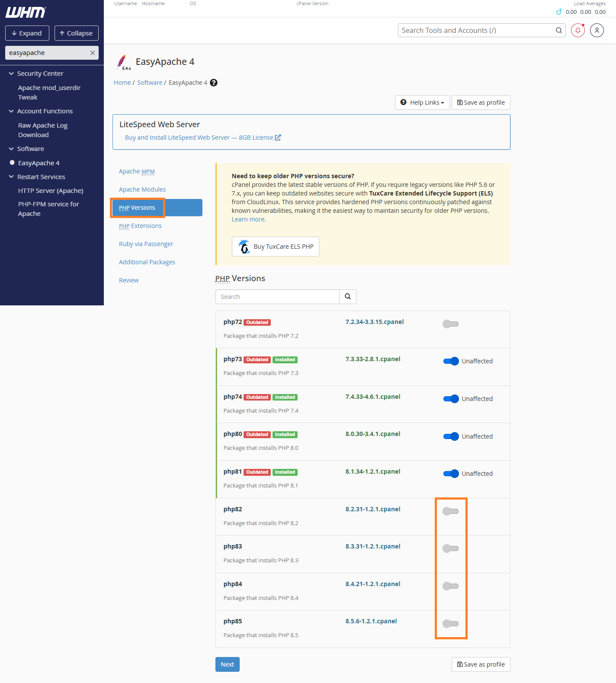Open Buy and Install LiteSpeed link
The image size is (616, 683).
point(203,138)
